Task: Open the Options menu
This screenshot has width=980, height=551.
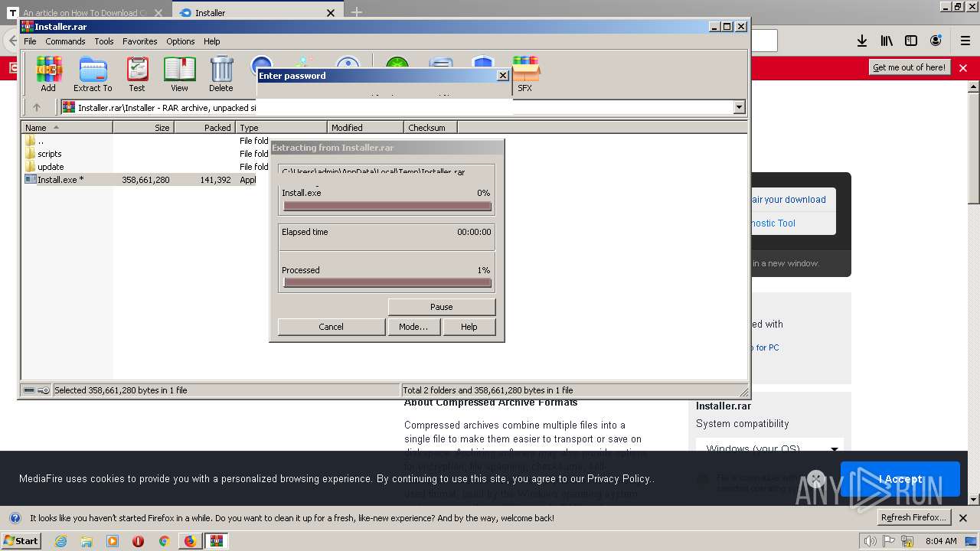Action: (181, 41)
